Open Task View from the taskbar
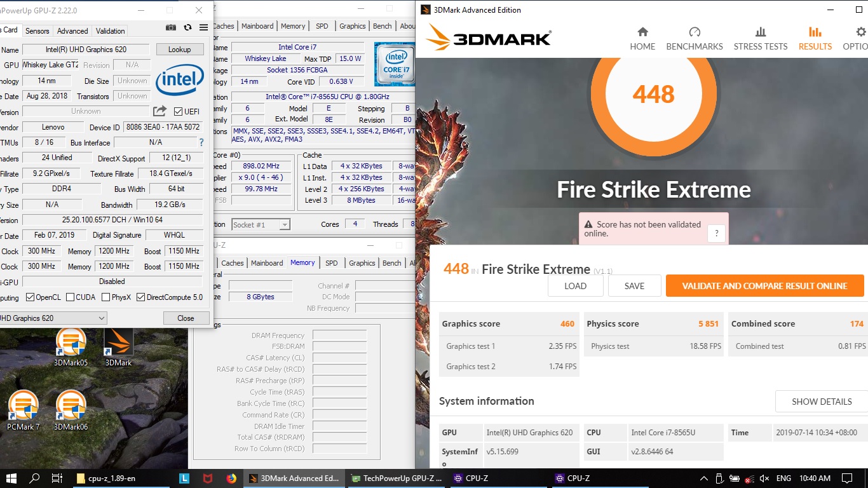Image resolution: width=868 pixels, height=488 pixels. click(x=57, y=478)
